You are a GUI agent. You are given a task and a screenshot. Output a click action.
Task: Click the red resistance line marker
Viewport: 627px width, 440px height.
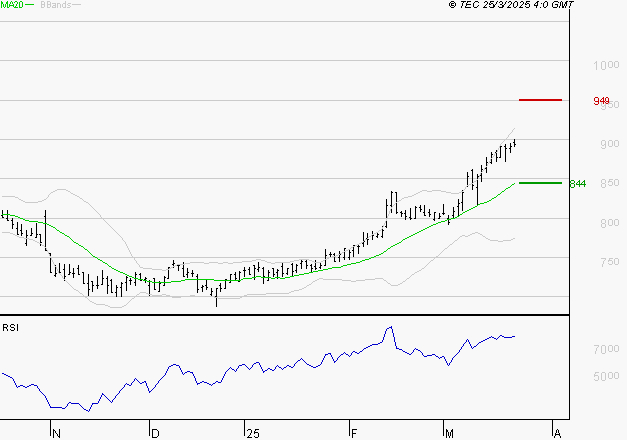pyautogui.click(x=540, y=100)
